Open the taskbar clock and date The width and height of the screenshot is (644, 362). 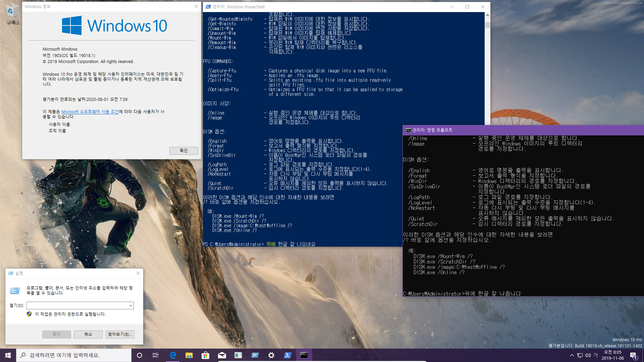[x=613, y=355]
